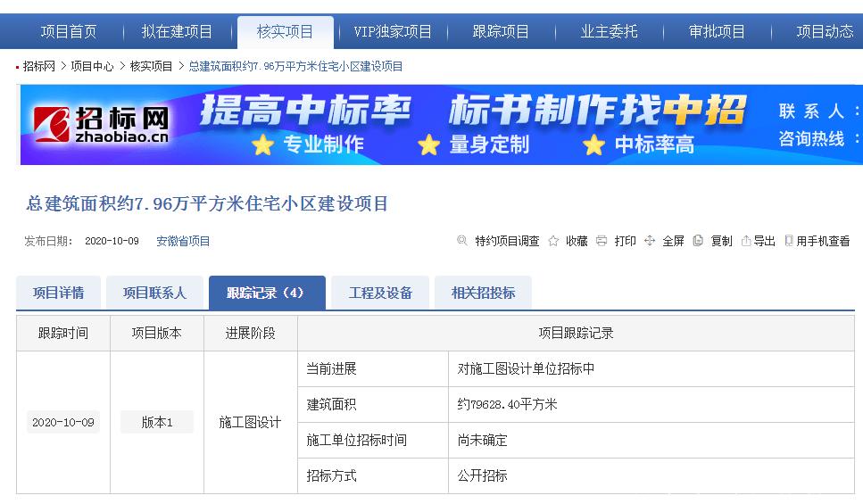
Task: Select the 跟踪记录（4） tab
Action: tap(267, 293)
